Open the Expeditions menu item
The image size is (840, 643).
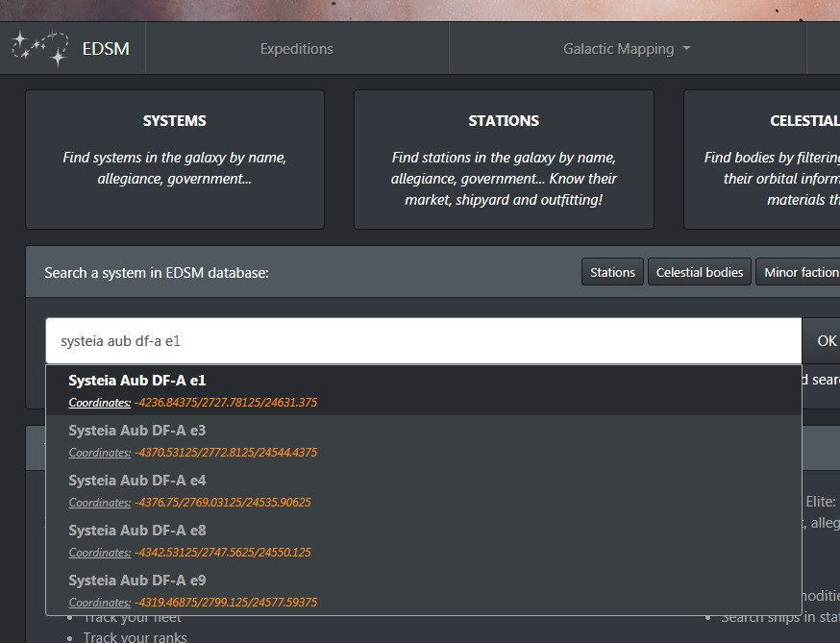[x=297, y=49]
